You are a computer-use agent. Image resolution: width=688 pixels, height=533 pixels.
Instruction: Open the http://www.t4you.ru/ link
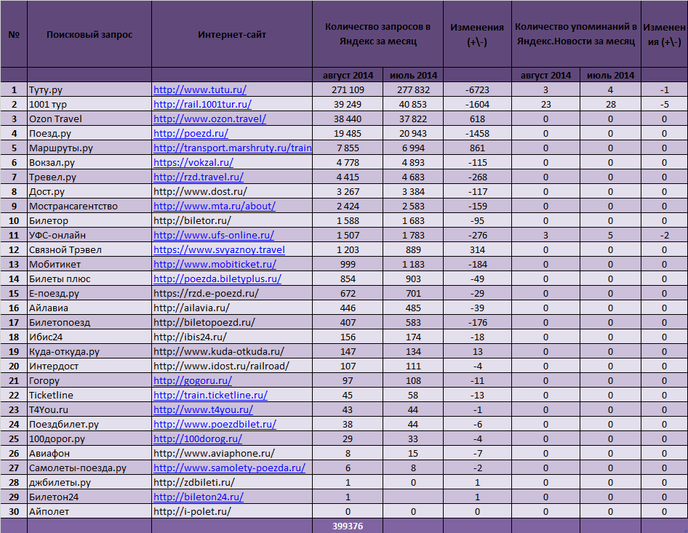tap(203, 409)
